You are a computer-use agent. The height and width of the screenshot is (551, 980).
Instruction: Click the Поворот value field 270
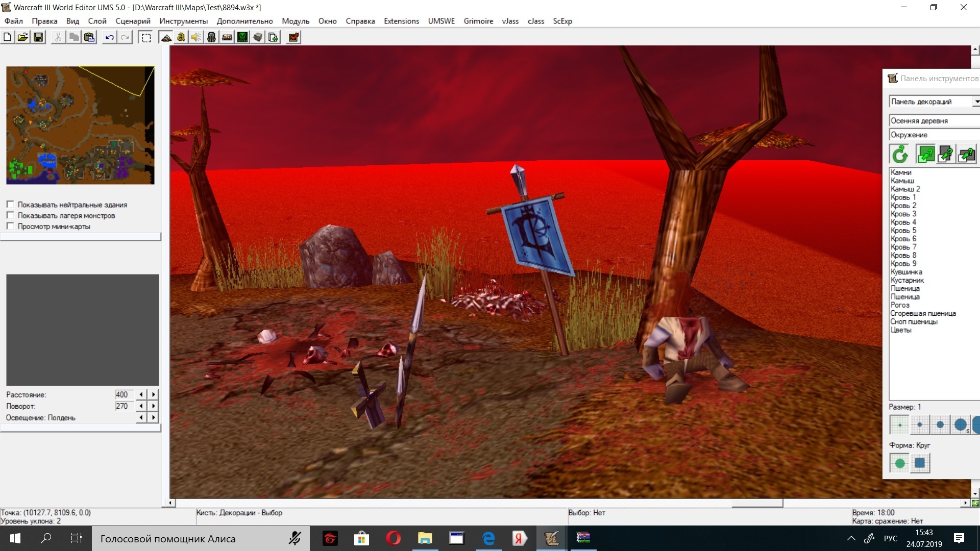click(x=124, y=406)
